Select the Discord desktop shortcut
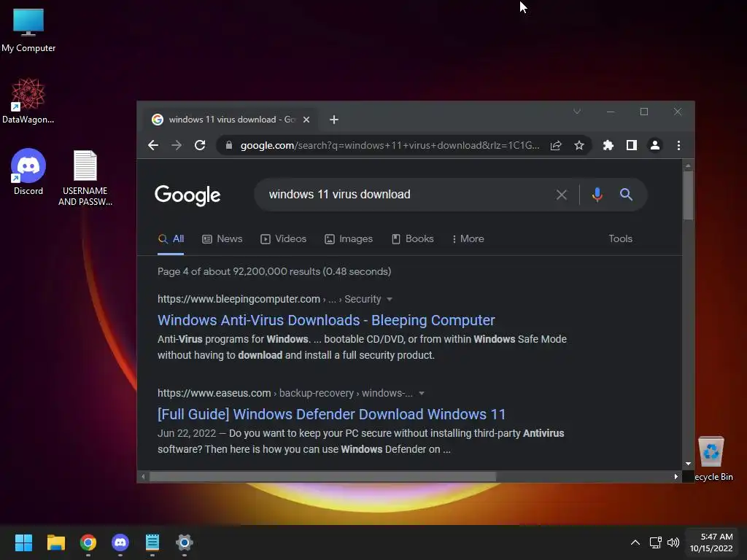This screenshot has height=560, width=747. pos(28,172)
